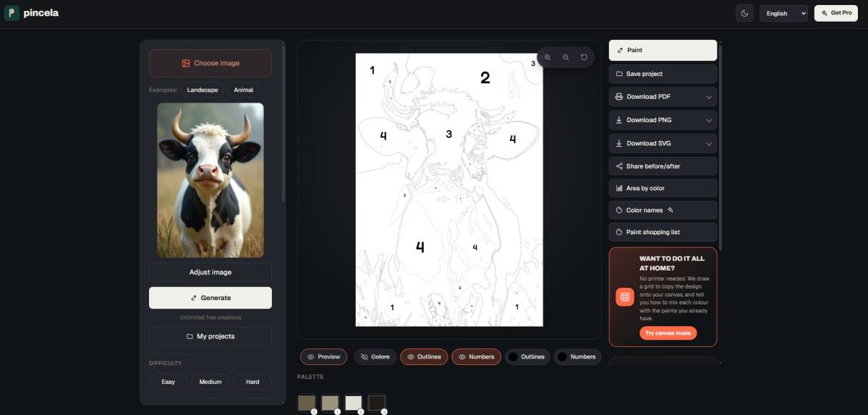Screen dimensions: 868x415
Task: Toggle Outlines visibility with eye icon
Action: click(424, 356)
